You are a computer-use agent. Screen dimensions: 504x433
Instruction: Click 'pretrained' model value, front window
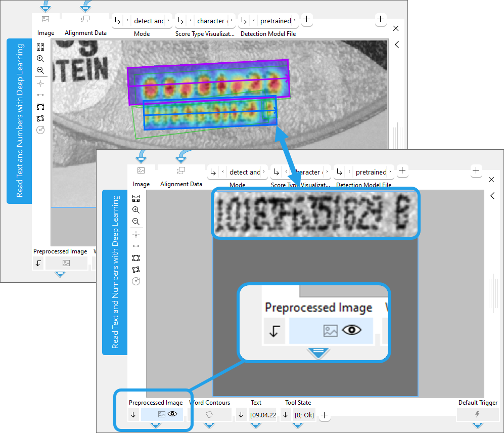(x=371, y=172)
